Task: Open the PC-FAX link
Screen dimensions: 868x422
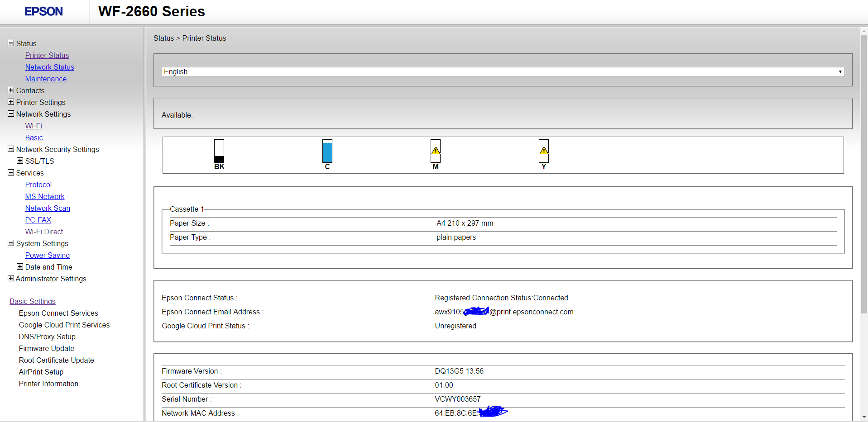Action: point(38,220)
